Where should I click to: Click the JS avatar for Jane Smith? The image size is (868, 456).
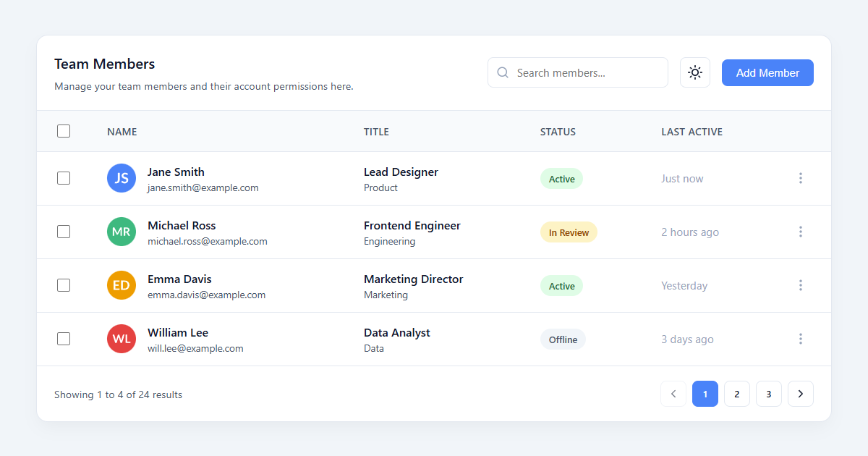pyautogui.click(x=122, y=178)
